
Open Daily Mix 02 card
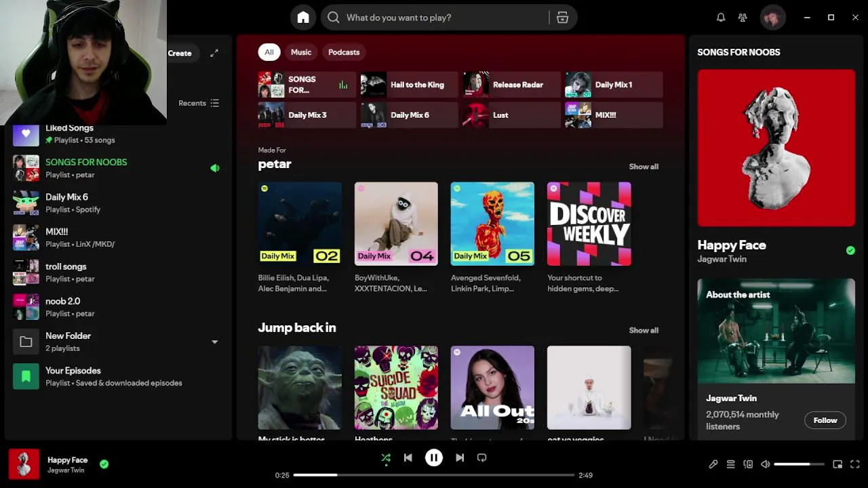[300, 238]
